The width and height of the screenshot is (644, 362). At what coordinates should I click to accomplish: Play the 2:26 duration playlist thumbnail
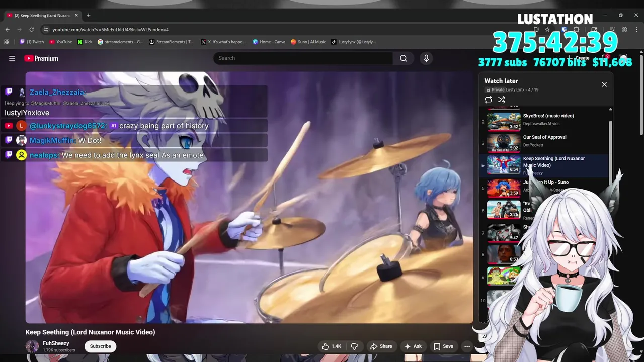(504, 210)
